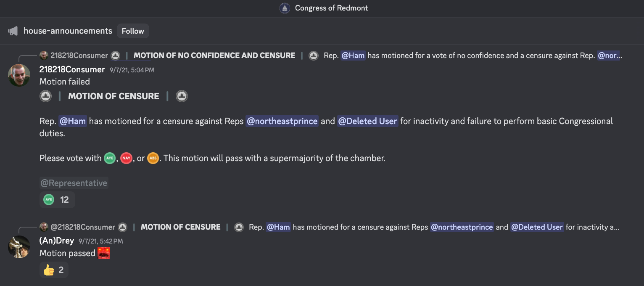Open the @northeastprince mention in message body

tap(282, 121)
